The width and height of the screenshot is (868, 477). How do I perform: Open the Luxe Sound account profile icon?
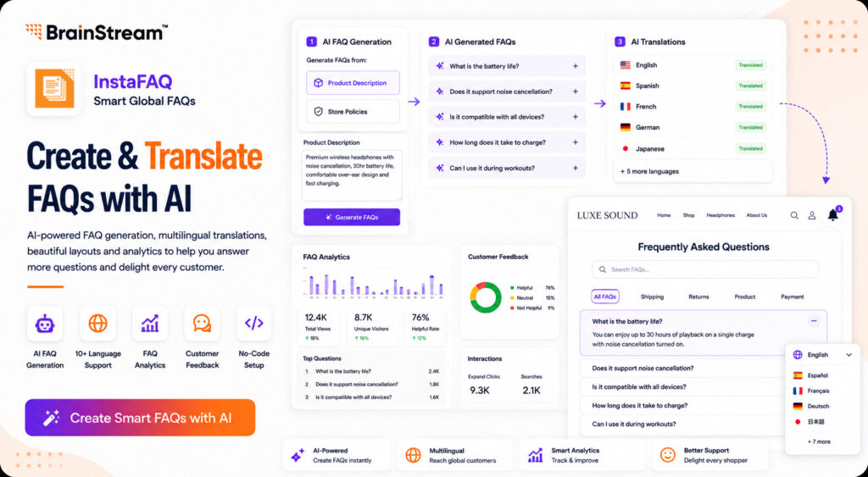pos(812,215)
